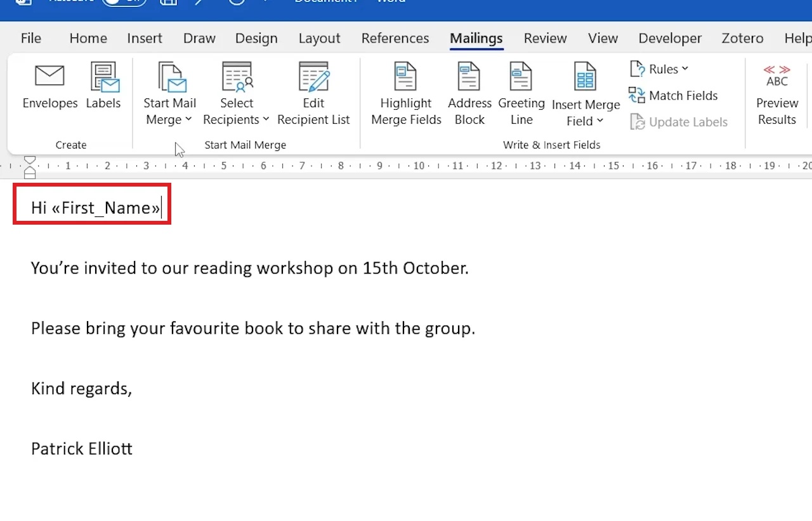Open the Zotero tab
This screenshot has width=812, height=521.
coord(742,38)
